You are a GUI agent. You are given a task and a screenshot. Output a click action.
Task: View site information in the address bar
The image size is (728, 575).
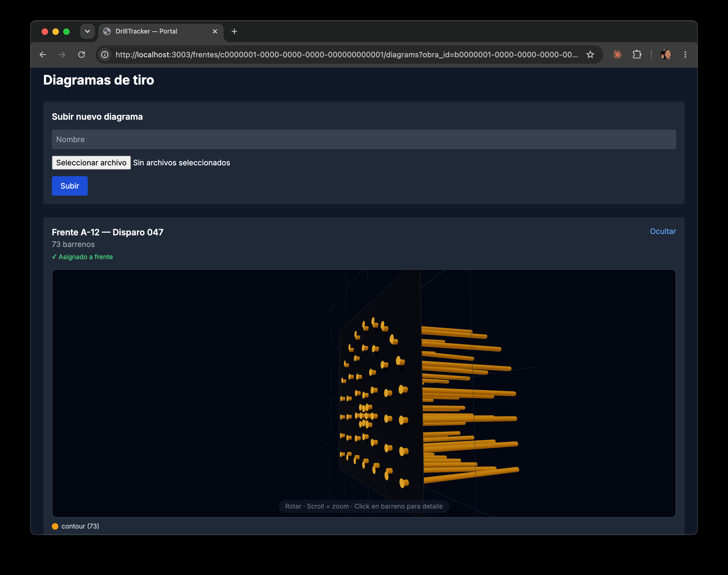[x=105, y=55]
